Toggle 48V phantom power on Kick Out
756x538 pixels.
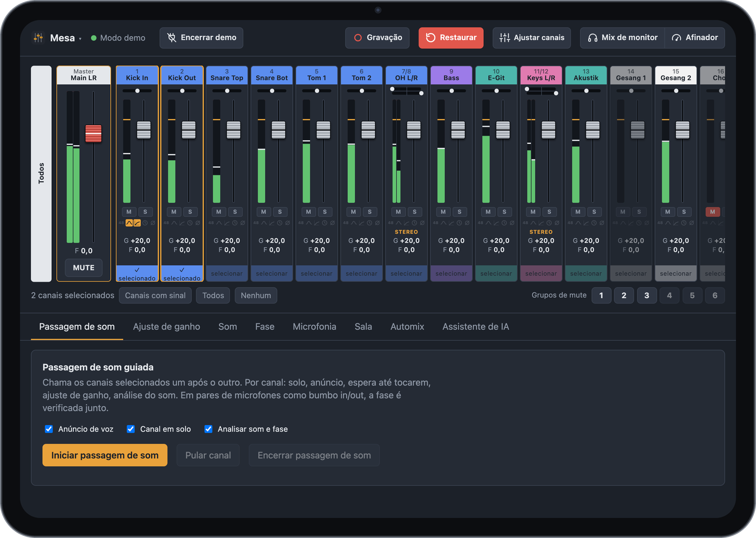[x=166, y=223]
